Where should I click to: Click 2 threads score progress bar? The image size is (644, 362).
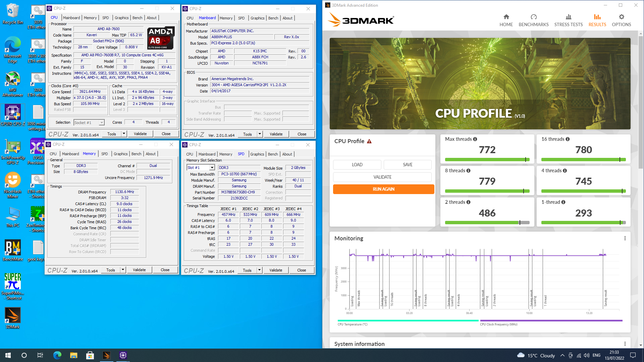pyautogui.click(x=487, y=223)
